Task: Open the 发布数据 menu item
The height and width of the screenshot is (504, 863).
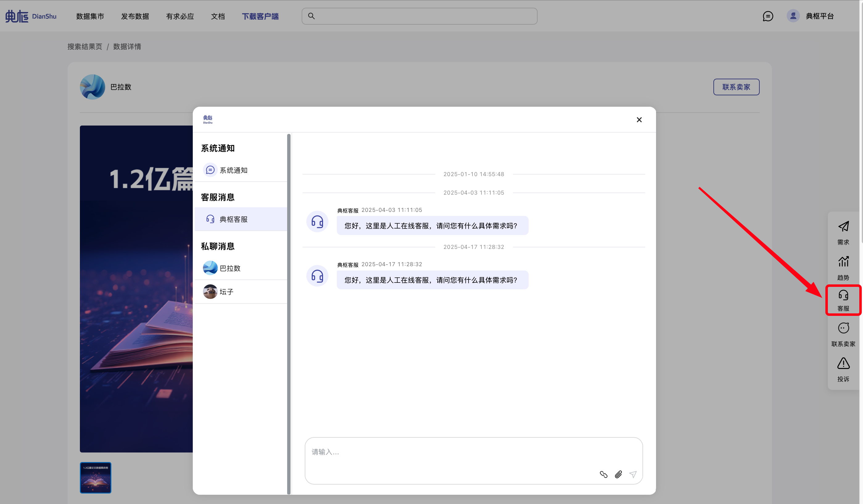Action: [x=135, y=16]
